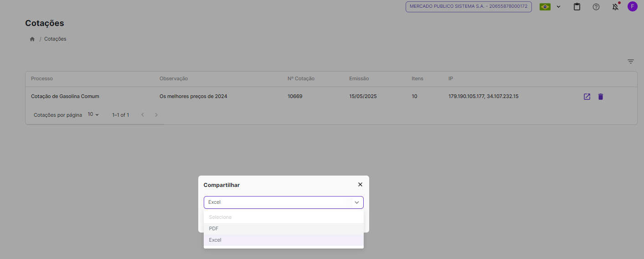Click the Processo column header
This screenshot has width=644, height=259.
pos(42,79)
